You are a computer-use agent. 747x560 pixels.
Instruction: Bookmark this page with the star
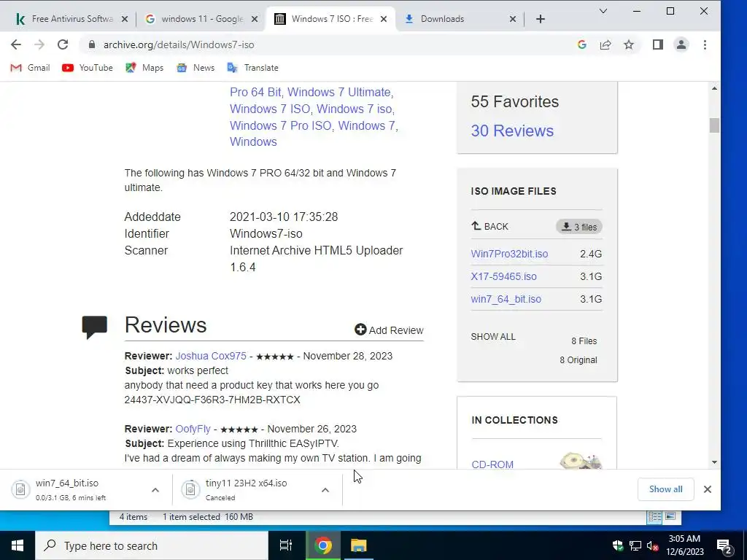[629, 44]
